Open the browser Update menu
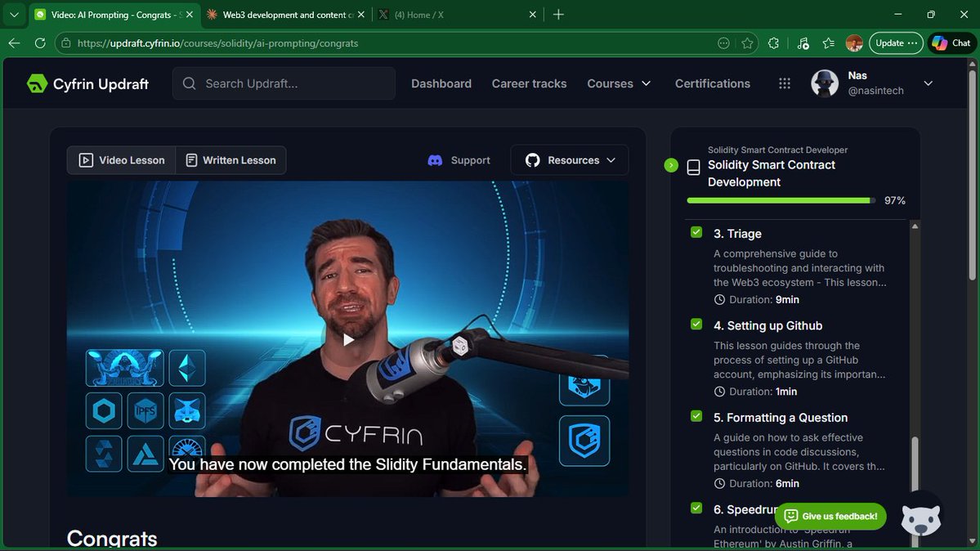This screenshot has width=980, height=551. click(x=896, y=43)
